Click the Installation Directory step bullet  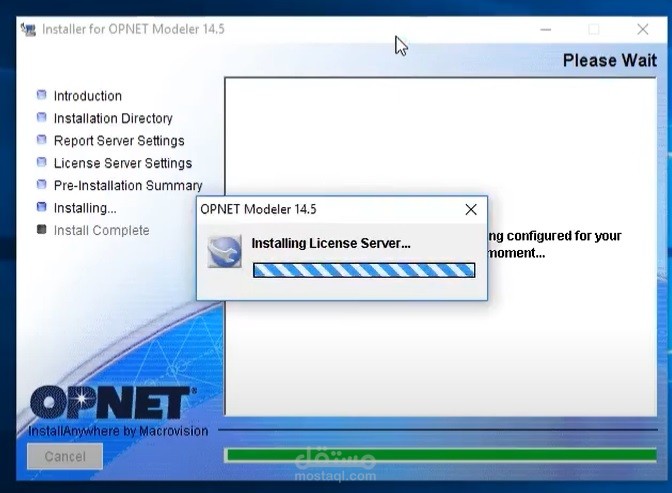click(x=42, y=117)
